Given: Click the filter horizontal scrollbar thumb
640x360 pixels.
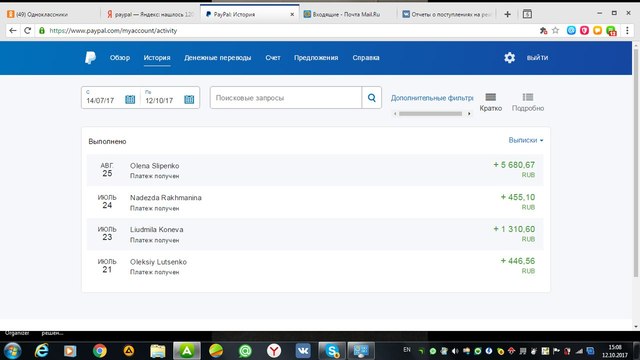Looking at the screenshot, I should coord(430,114).
